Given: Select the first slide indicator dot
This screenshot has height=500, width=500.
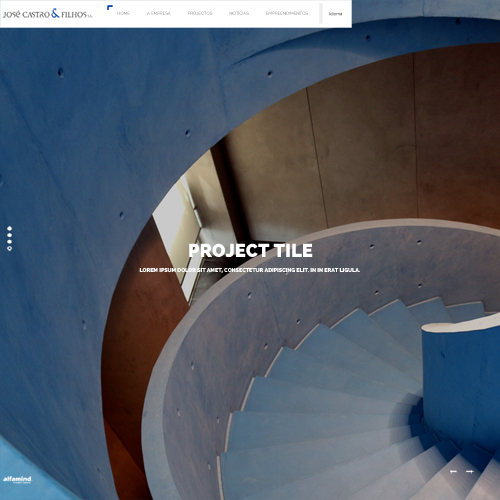Looking at the screenshot, I should point(10,228).
